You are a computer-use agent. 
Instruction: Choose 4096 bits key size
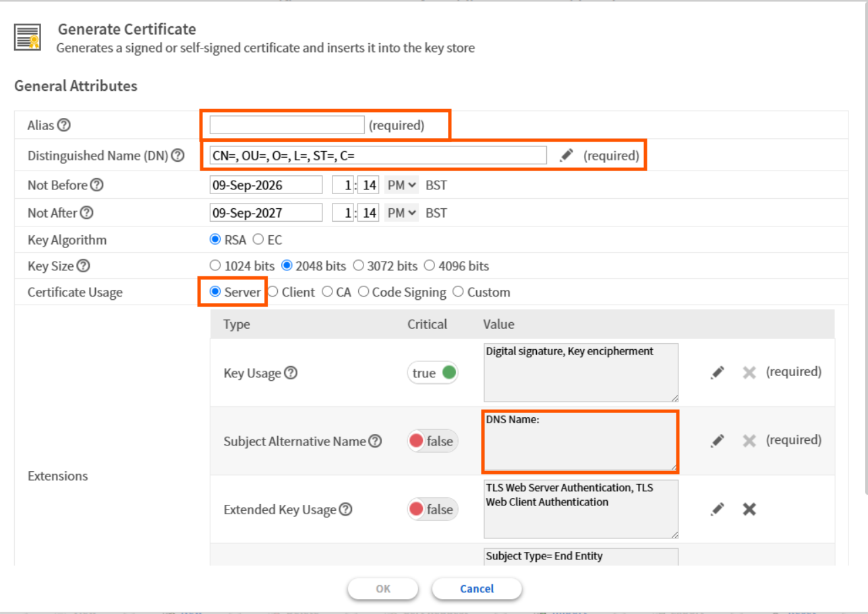[430, 266]
